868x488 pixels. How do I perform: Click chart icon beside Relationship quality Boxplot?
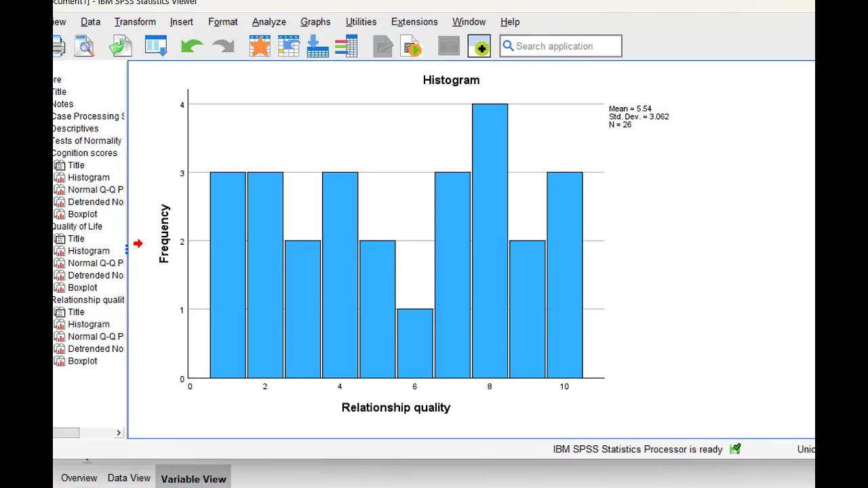tap(60, 361)
